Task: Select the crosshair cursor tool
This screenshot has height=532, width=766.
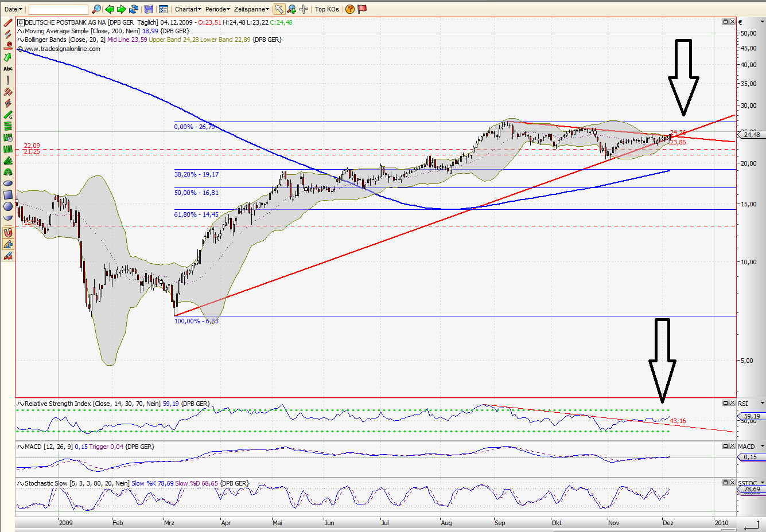Action: point(303,9)
